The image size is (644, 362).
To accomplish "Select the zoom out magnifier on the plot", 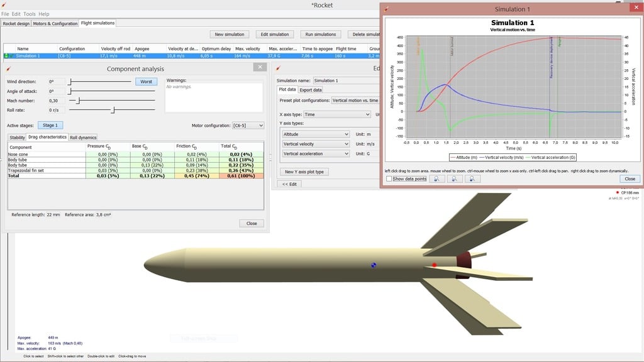I will point(454,179).
